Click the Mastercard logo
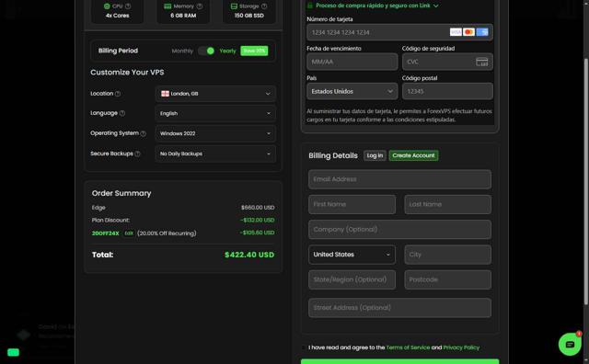Viewport: 589px width, 364px height. point(468,32)
